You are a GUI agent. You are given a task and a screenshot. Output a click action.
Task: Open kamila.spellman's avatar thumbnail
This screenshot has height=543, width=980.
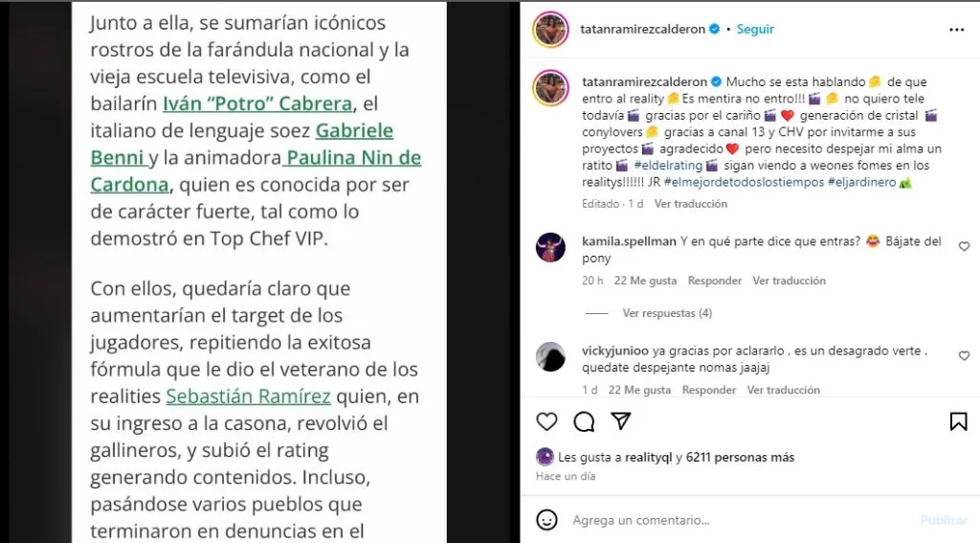pos(550,247)
